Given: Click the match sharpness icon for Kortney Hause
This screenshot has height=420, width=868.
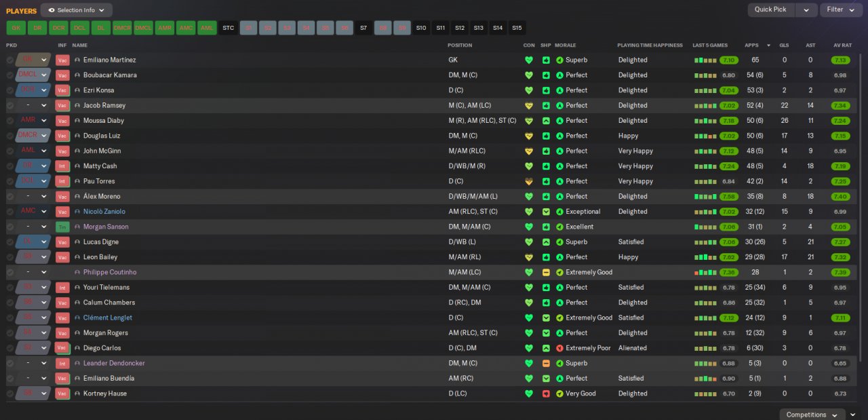Looking at the screenshot, I should pyautogui.click(x=546, y=394).
